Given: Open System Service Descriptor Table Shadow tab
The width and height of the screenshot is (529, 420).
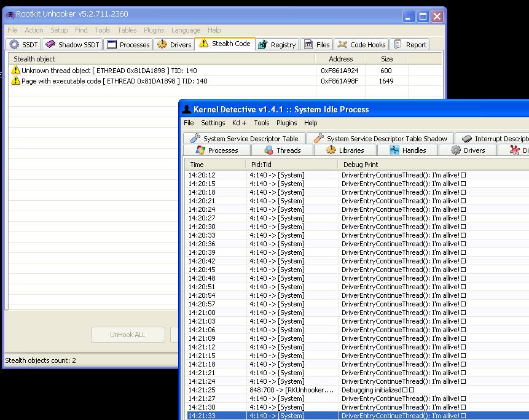Looking at the screenshot, I should [381, 139].
